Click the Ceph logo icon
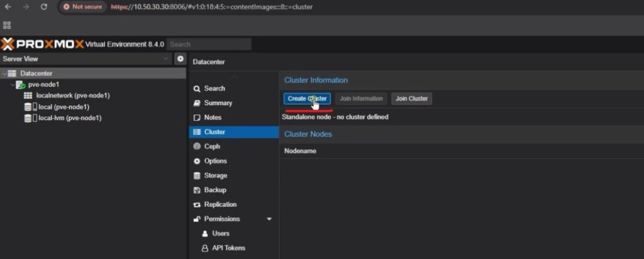 coord(197,146)
